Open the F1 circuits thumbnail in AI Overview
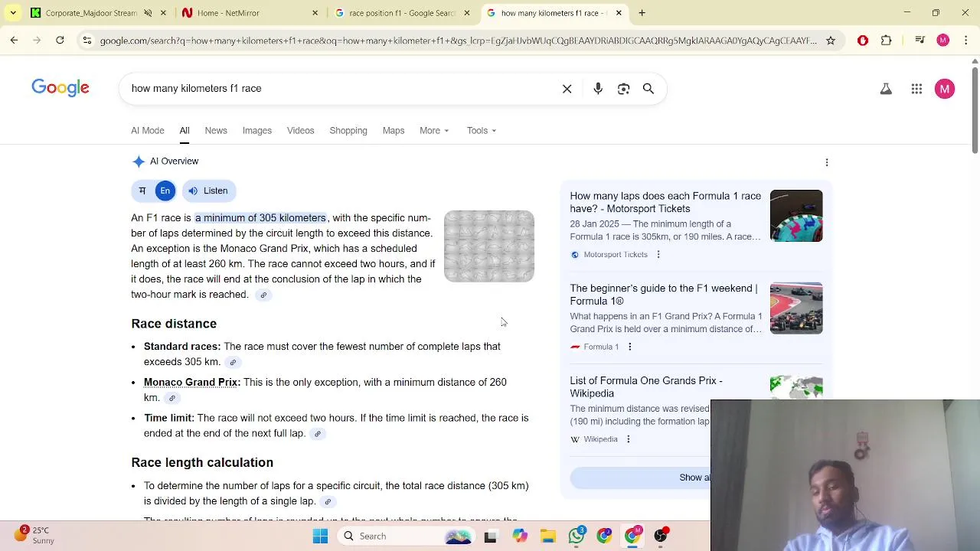The width and height of the screenshot is (980, 551). 489,246
